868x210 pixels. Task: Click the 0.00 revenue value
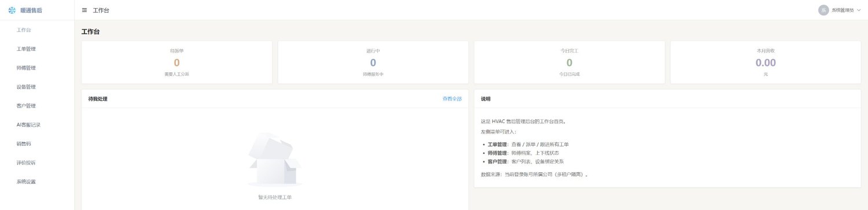click(766, 62)
